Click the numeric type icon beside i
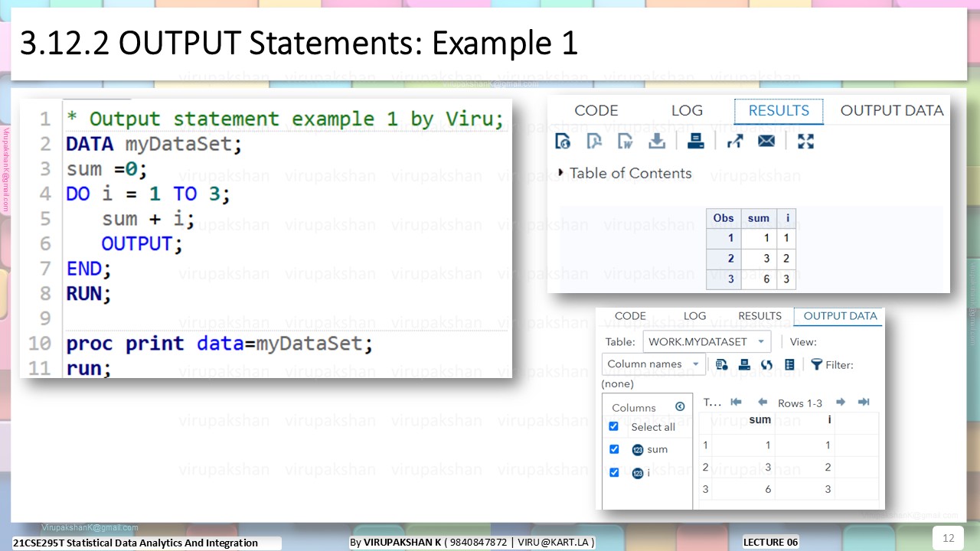The height and width of the screenshot is (551, 980). click(638, 474)
